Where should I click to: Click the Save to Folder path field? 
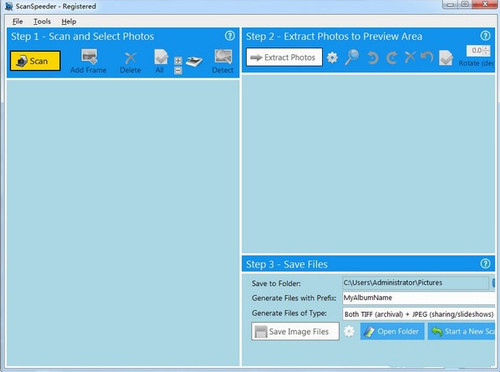(415, 283)
